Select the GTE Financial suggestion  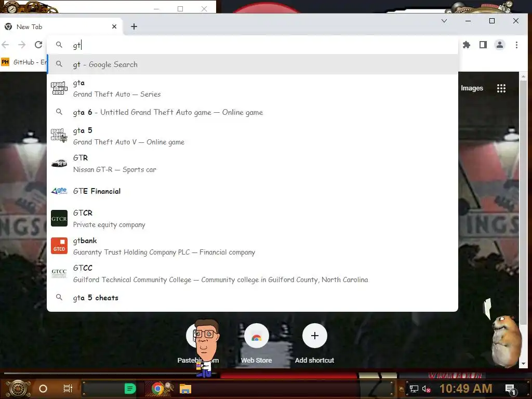pos(252,191)
